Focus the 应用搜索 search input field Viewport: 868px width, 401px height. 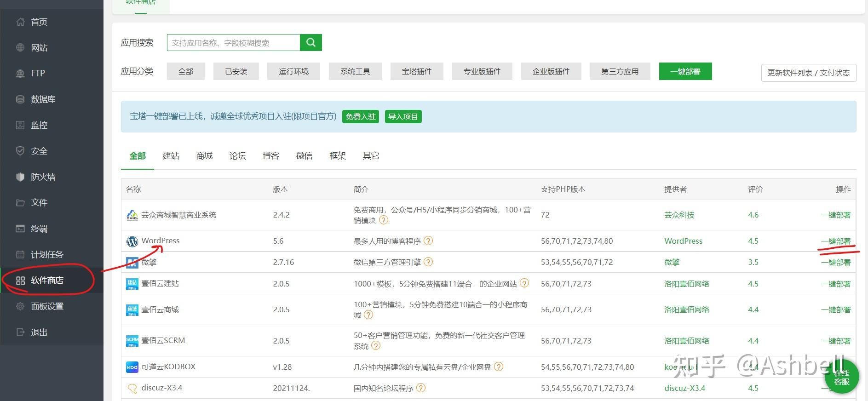pyautogui.click(x=234, y=43)
